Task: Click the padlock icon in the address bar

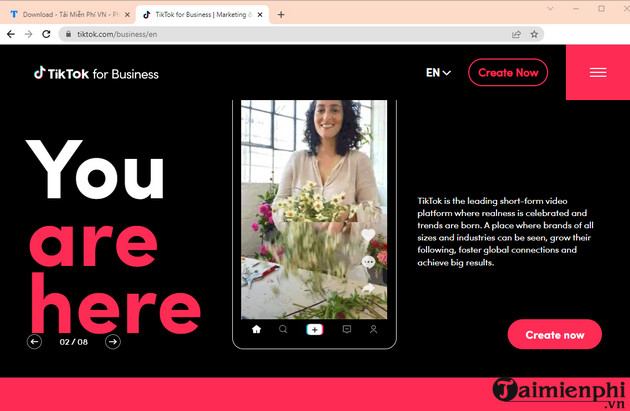Action: click(68, 34)
